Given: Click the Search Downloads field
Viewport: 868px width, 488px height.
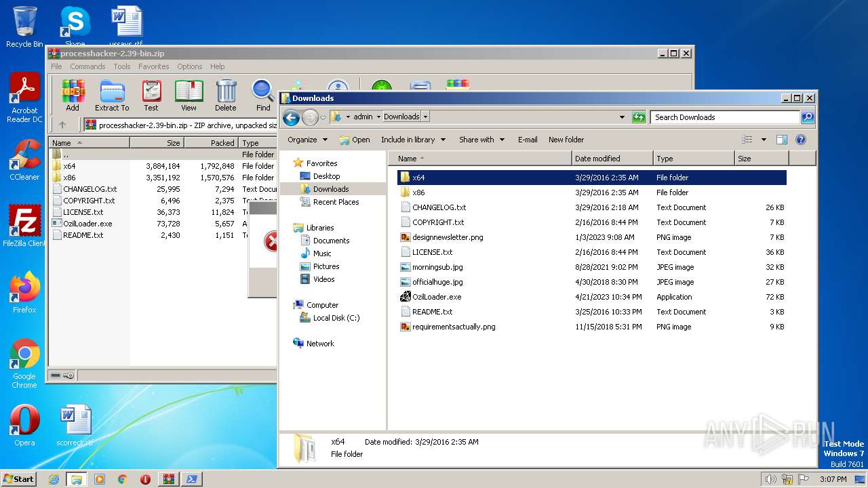Looking at the screenshot, I should point(725,117).
